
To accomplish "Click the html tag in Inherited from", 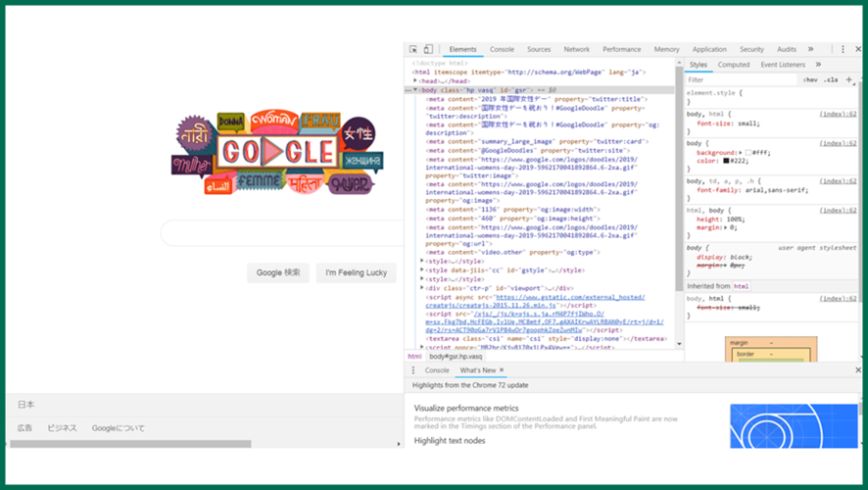I will pos(741,286).
